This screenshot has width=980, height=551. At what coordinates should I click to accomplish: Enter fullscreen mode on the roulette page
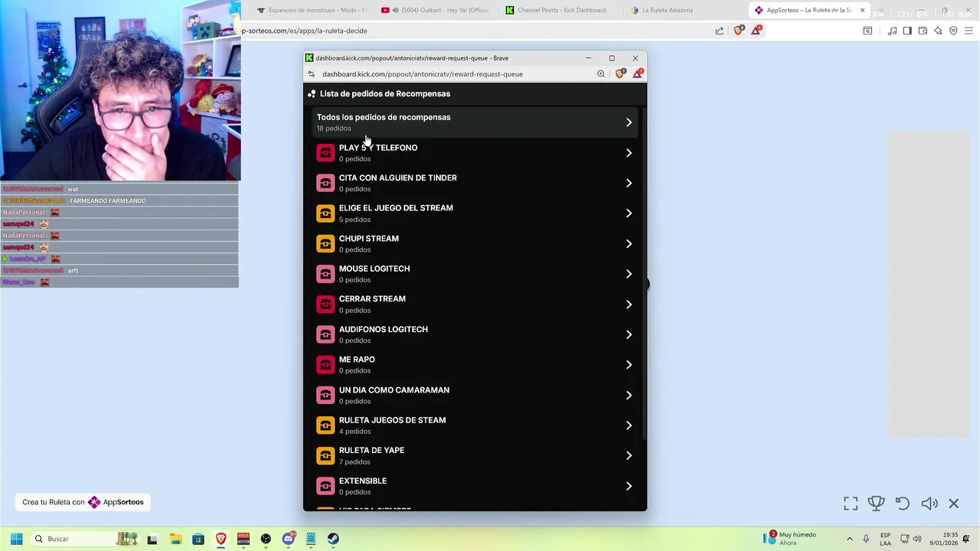pyautogui.click(x=851, y=504)
